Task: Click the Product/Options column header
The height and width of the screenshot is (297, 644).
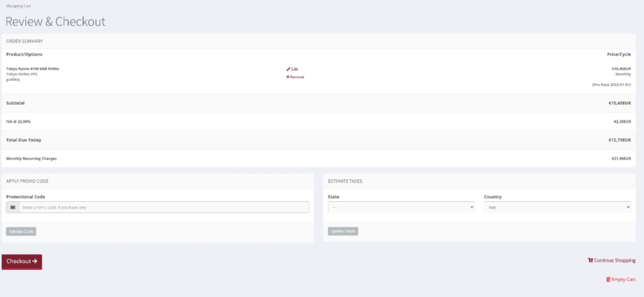Action: [x=25, y=54]
